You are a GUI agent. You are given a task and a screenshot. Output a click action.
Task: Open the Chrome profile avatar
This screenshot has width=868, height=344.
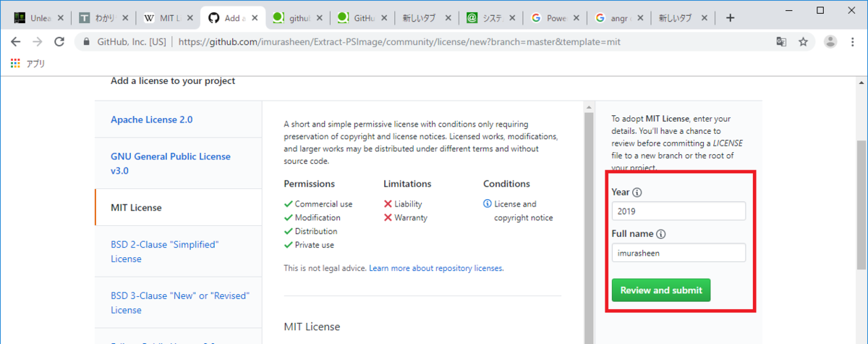[830, 41]
